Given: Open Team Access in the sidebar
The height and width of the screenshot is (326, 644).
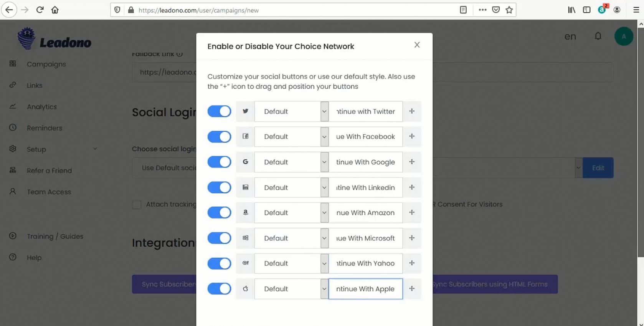Looking at the screenshot, I should pyautogui.click(x=49, y=192).
